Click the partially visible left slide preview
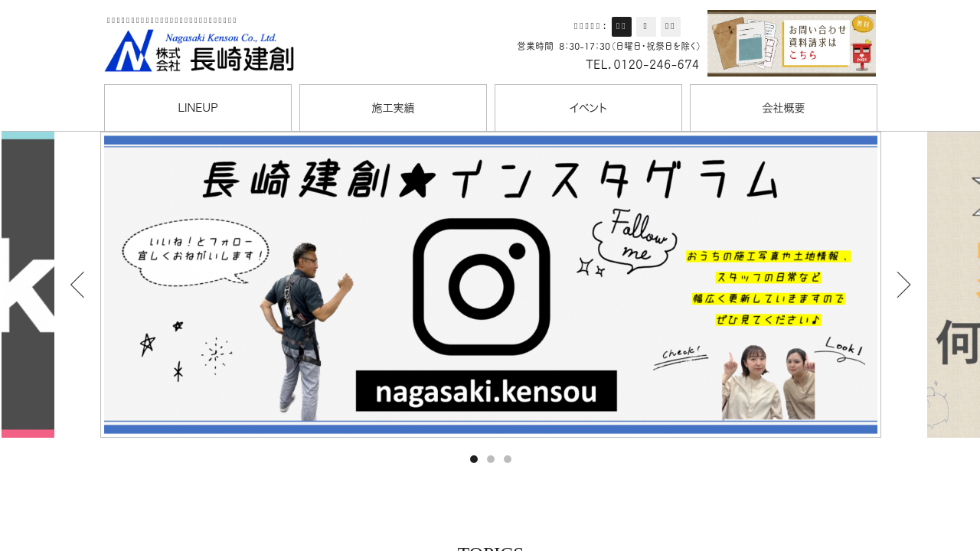The width and height of the screenshot is (980, 551). click(28, 285)
